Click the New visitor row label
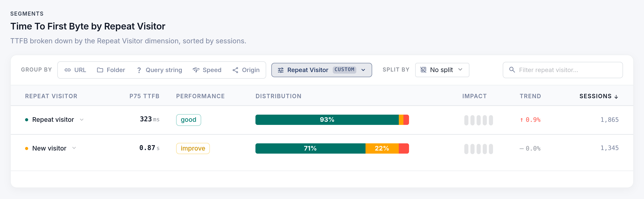644x199 pixels. (49, 148)
